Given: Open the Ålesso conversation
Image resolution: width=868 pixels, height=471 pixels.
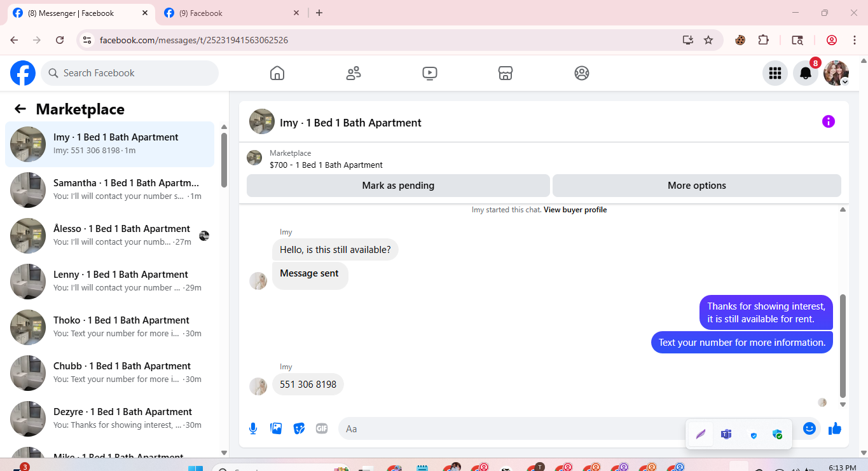Looking at the screenshot, I should click(109, 236).
